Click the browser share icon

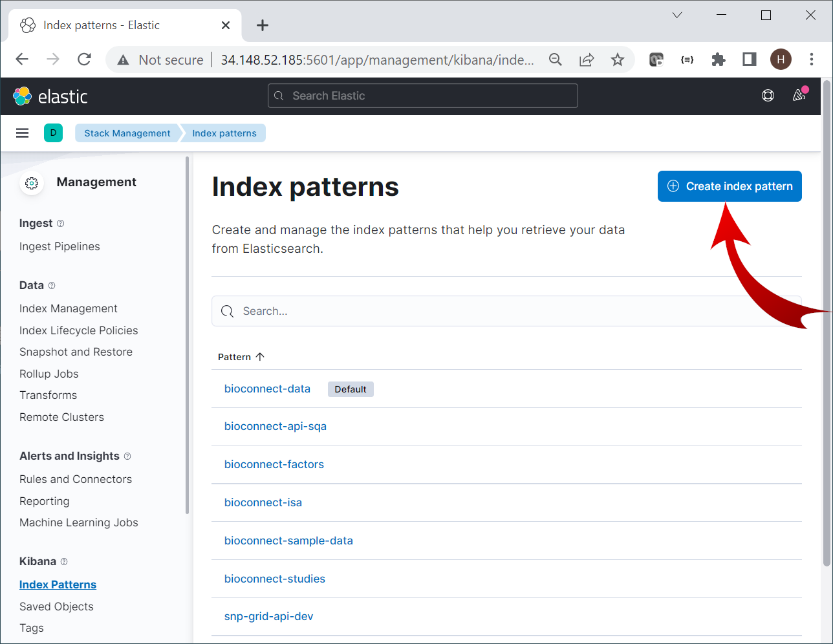pyautogui.click(x=587, y=59)
